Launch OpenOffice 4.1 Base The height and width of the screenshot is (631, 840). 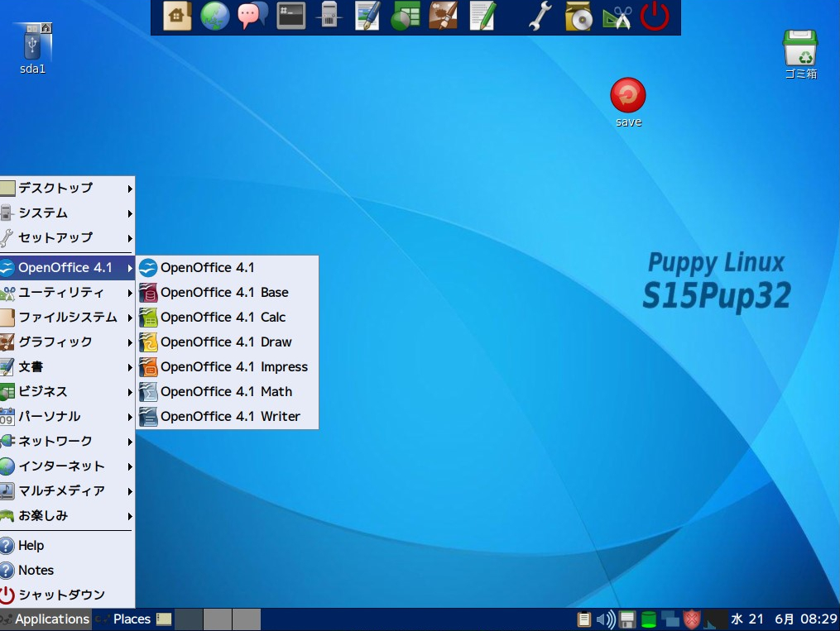coord(227,292)
